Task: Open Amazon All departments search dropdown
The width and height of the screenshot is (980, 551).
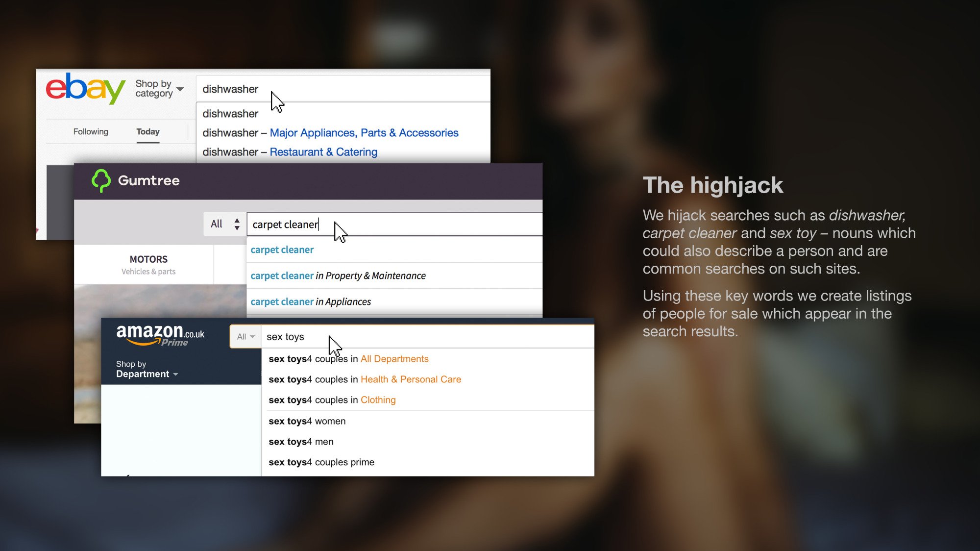Action: click(245, 337)
